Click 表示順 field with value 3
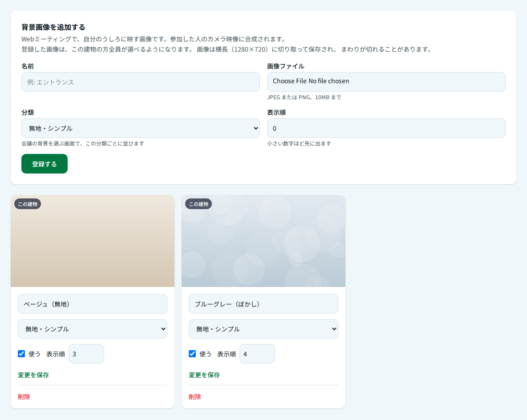The width and height of the screenshot is (527, 420). coord(86,353)
